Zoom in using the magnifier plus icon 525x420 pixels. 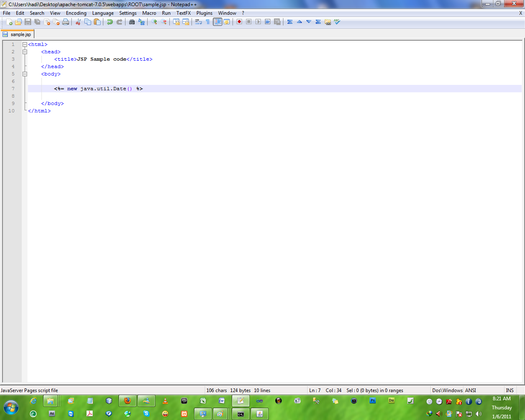154,22
